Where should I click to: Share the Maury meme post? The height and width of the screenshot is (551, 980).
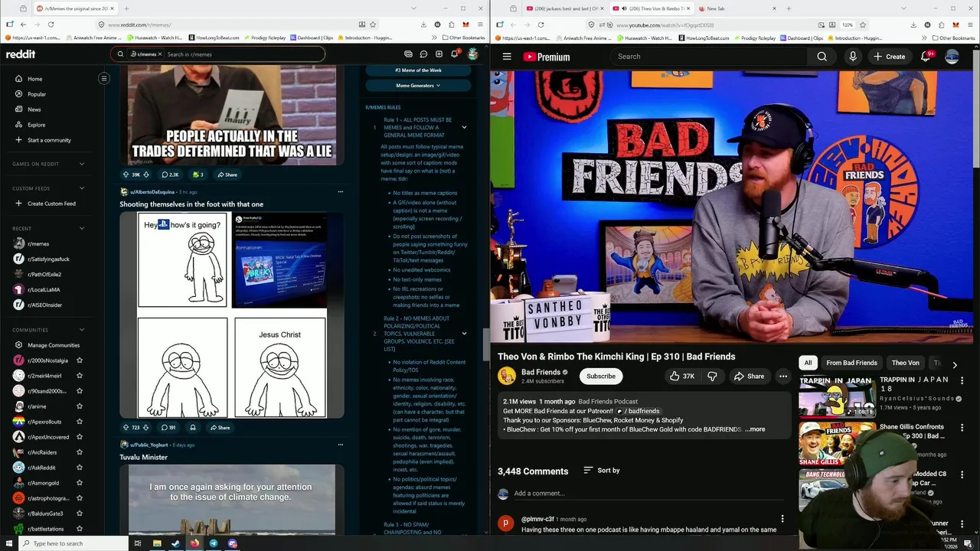227,174
